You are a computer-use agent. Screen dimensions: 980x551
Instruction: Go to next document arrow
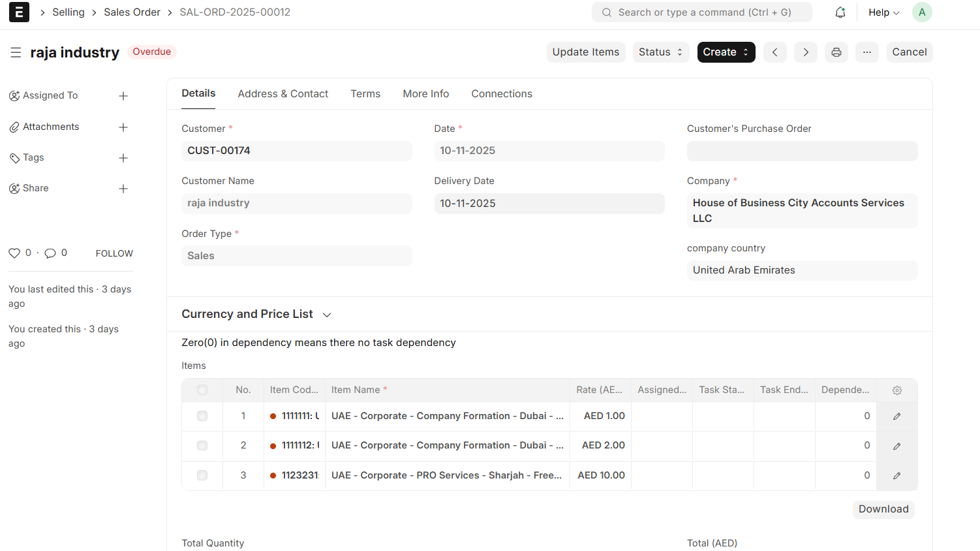[806, 52]
